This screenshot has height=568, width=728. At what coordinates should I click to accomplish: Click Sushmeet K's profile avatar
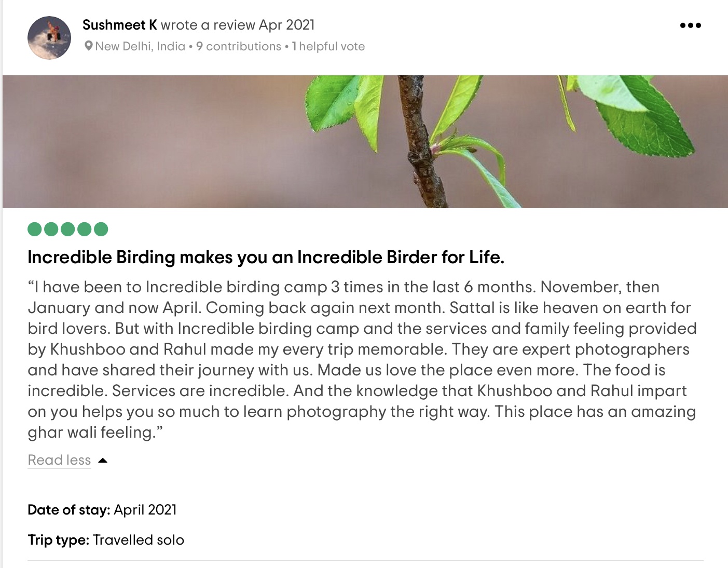click(49, 37)
